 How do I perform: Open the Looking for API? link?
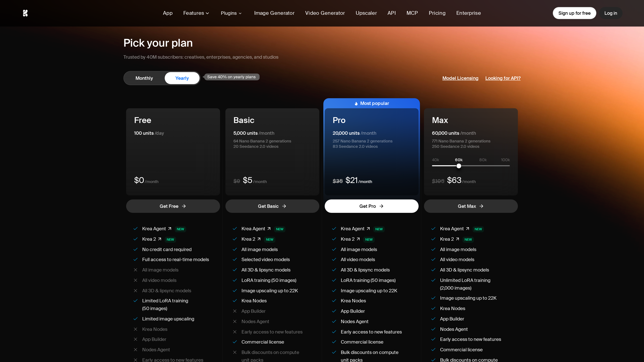503,78
